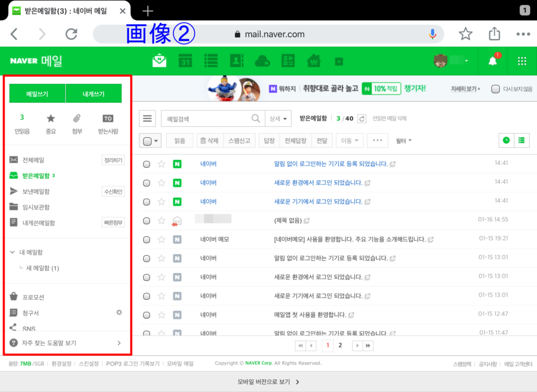Switch to list view icon
The width and height of the screenshot is (537, 392).
coord(522,140)
